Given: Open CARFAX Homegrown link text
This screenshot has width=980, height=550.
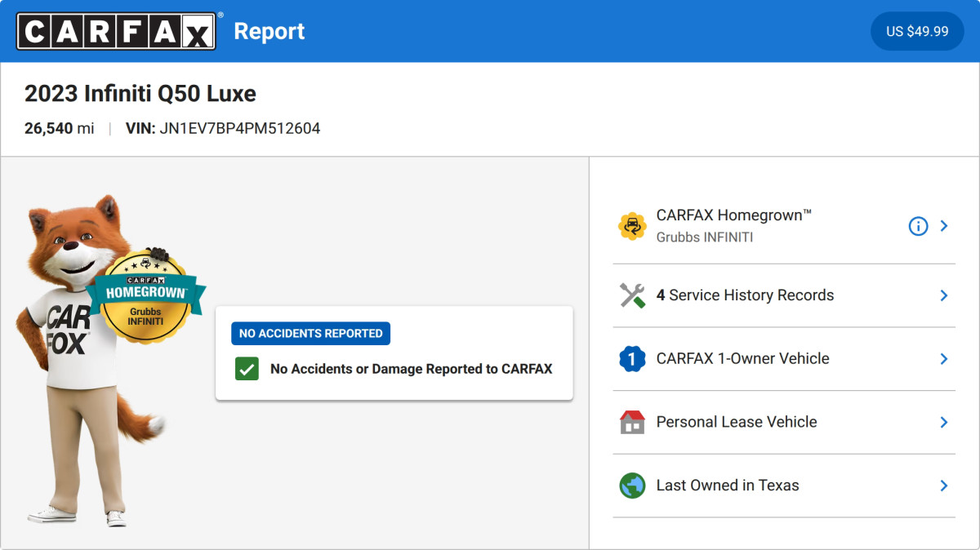Looking at the screenshot, I should [734, 215].
